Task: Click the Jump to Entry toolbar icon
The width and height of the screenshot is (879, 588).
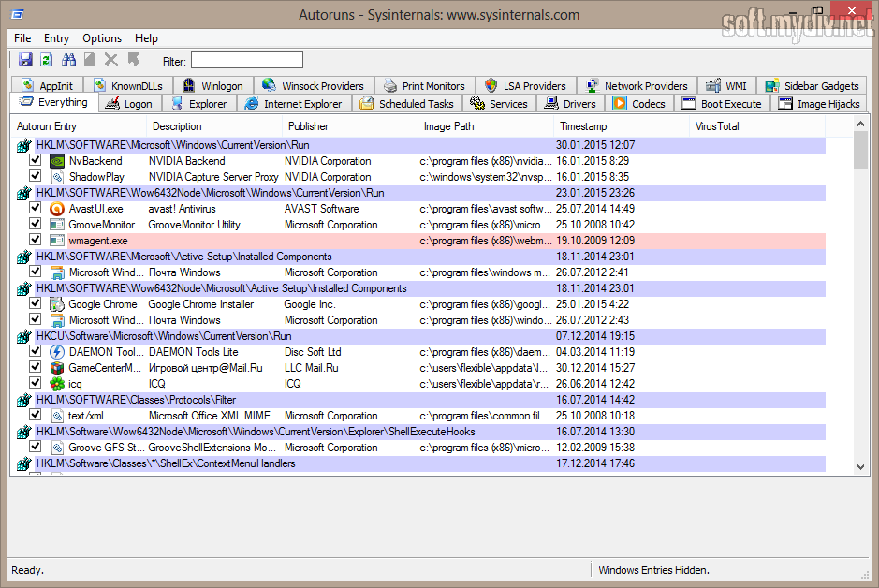Action: [x=134, y=60]
